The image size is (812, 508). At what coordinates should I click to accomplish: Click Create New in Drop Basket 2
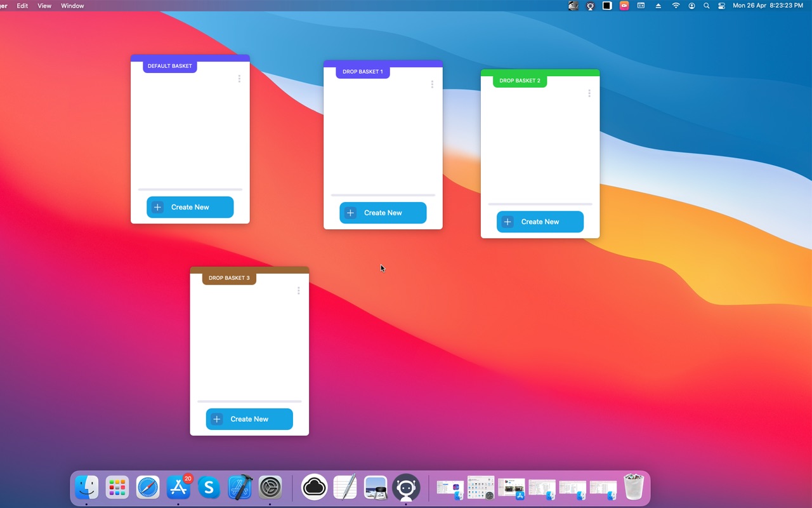click(540, 222)
